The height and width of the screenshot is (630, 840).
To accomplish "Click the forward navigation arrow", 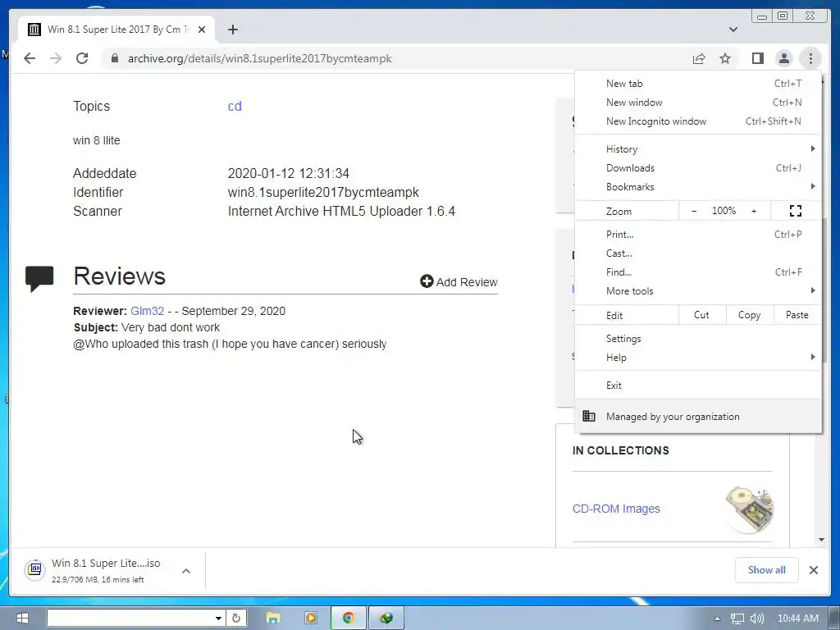I will coord(56,58).
